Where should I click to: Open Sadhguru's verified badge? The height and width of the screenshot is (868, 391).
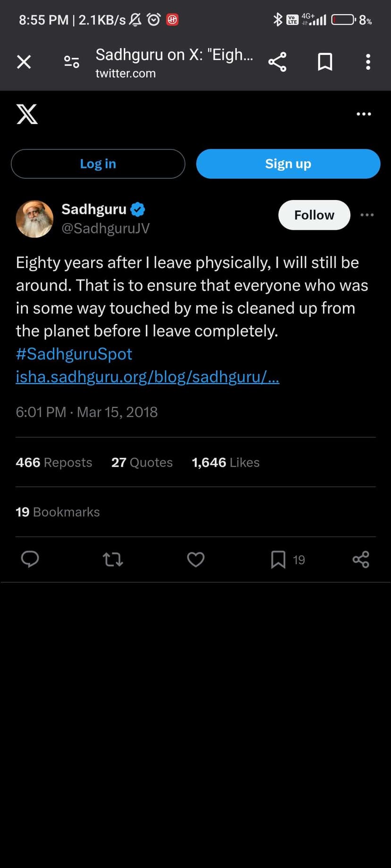[x=137, y=209]
